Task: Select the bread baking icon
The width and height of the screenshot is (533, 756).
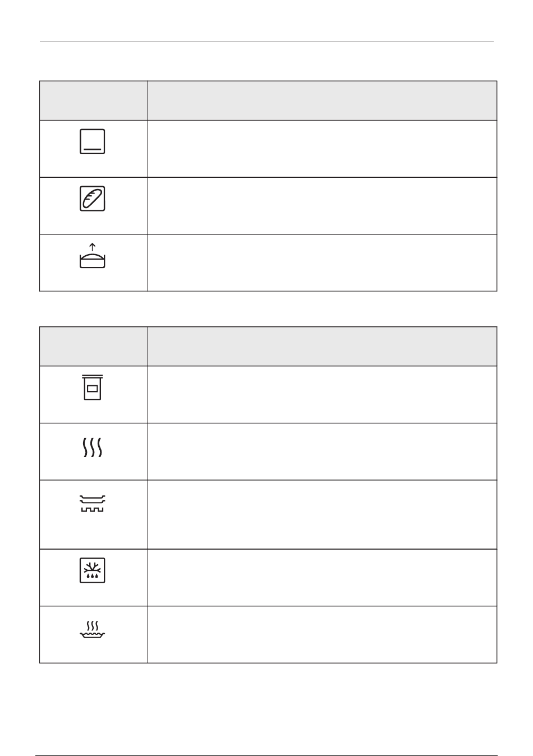Action: 93,199
